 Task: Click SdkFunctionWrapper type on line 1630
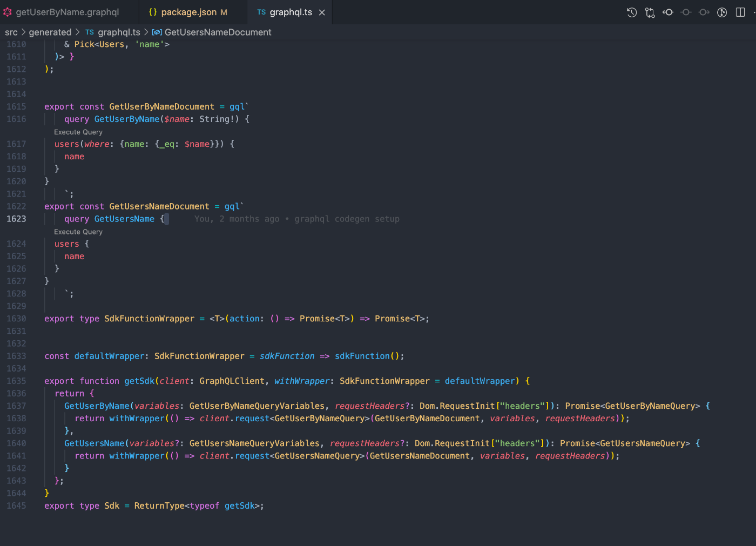tap(149, 319)
